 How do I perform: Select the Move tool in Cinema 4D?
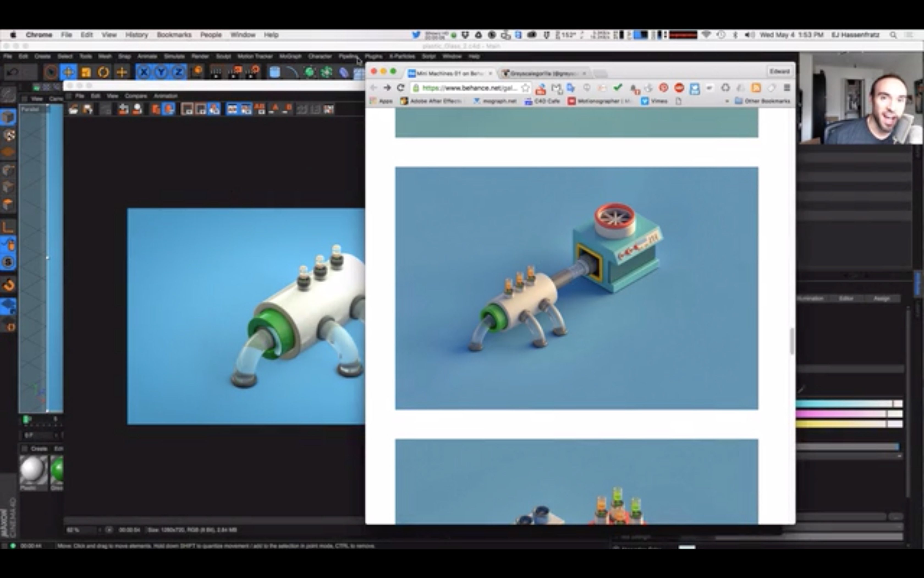click(68, 72)
